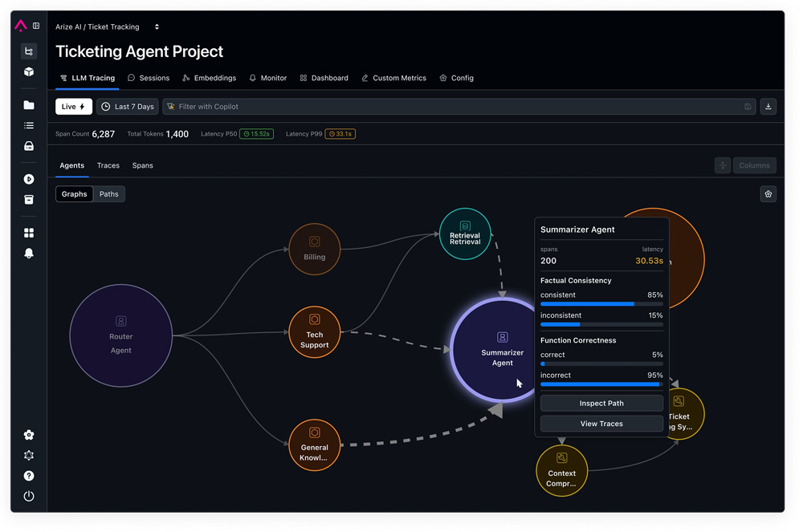Open the Last 7 Days time range dropdown

tap(128, 107)
